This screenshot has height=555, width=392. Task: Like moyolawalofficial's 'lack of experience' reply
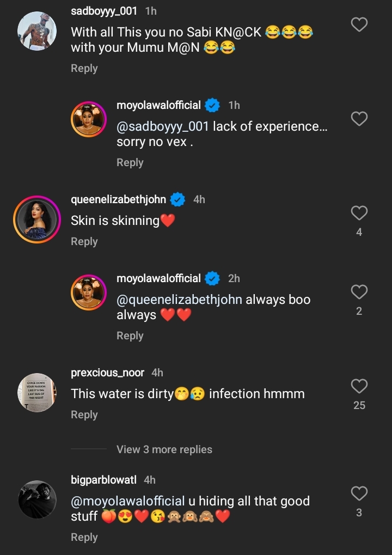pyautogui.click(x=359, y=119)
